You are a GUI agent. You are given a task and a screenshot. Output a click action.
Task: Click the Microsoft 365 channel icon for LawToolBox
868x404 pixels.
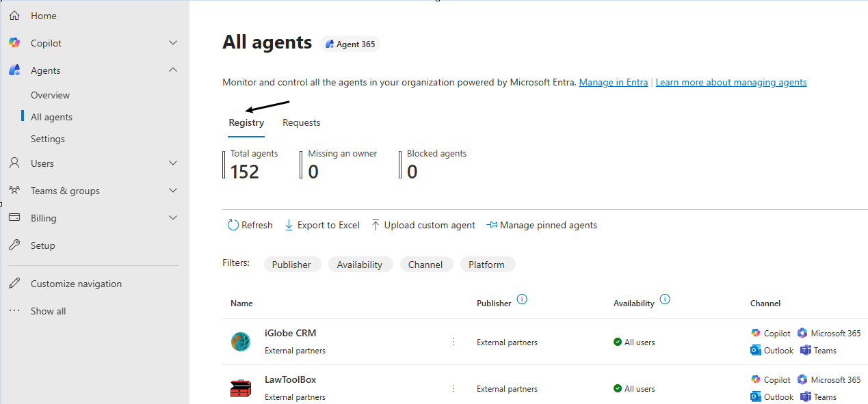click(x=802, y=380)
